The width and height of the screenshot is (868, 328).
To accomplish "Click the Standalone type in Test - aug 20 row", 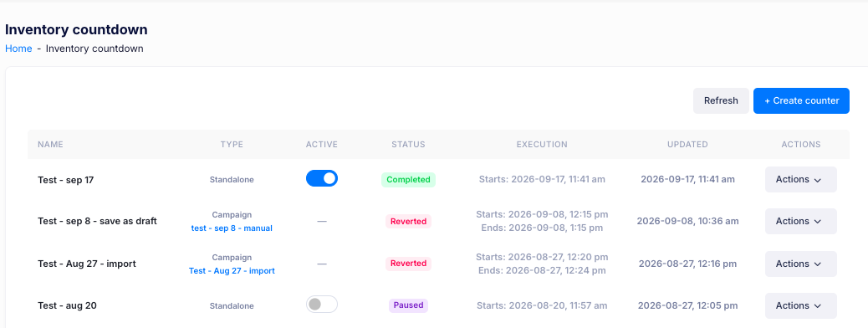I will tap(232, 306).
